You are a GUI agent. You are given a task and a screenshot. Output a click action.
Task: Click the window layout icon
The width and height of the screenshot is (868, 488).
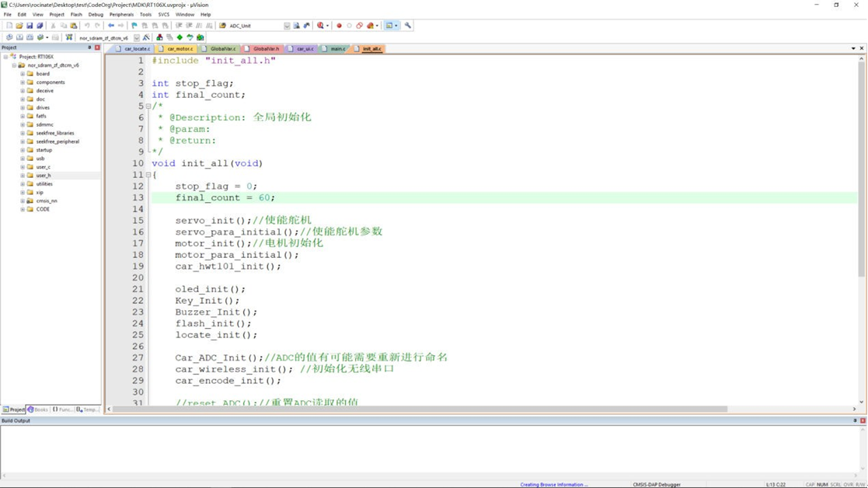(389, 26)
